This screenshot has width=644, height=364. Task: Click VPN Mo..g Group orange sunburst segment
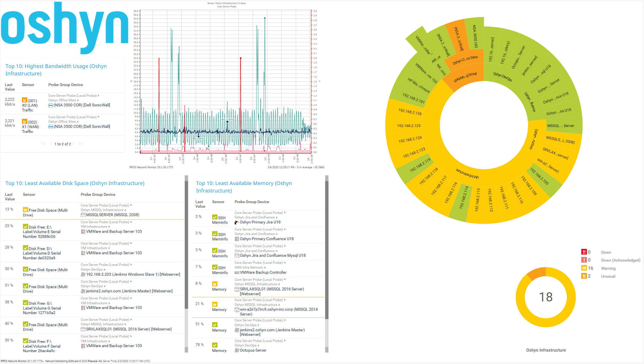click(465, 77)
